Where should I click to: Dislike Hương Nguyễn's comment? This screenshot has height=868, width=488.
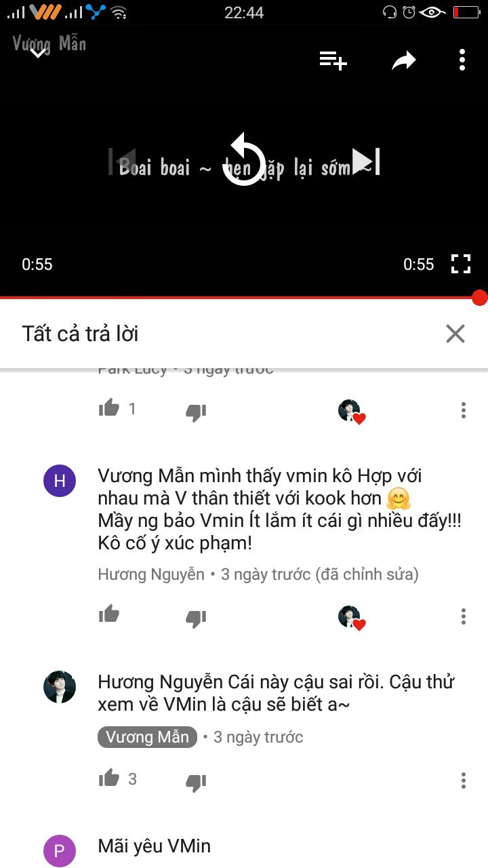[196, 617]
